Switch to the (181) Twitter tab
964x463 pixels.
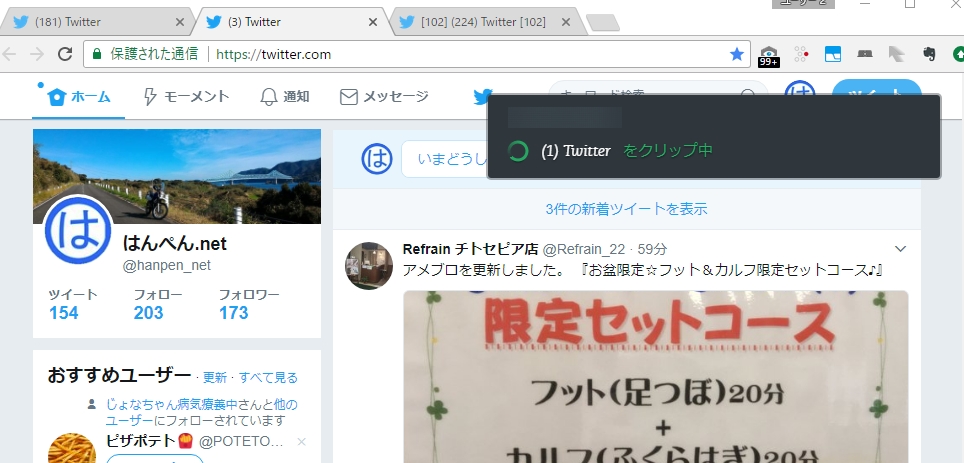coord(98,22)
